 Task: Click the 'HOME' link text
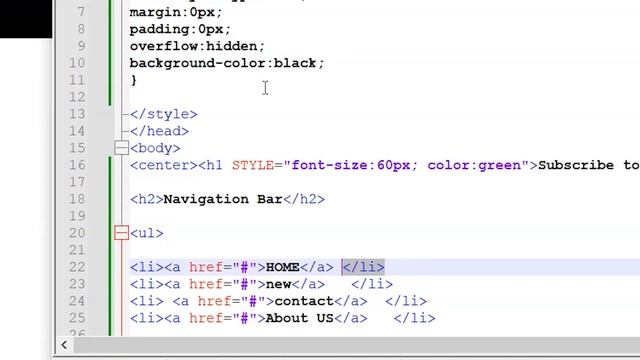coord(282,267)
